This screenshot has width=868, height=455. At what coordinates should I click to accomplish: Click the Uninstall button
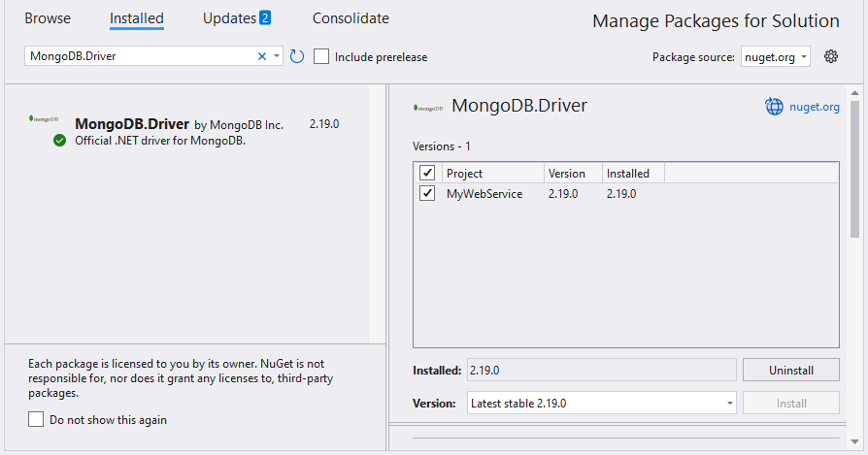(790, 371)
